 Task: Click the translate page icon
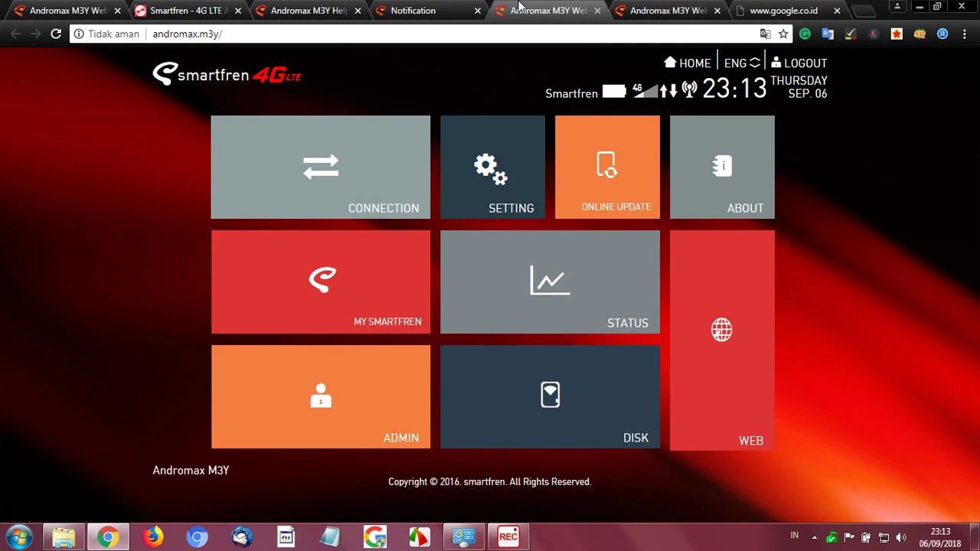(765, 34)
